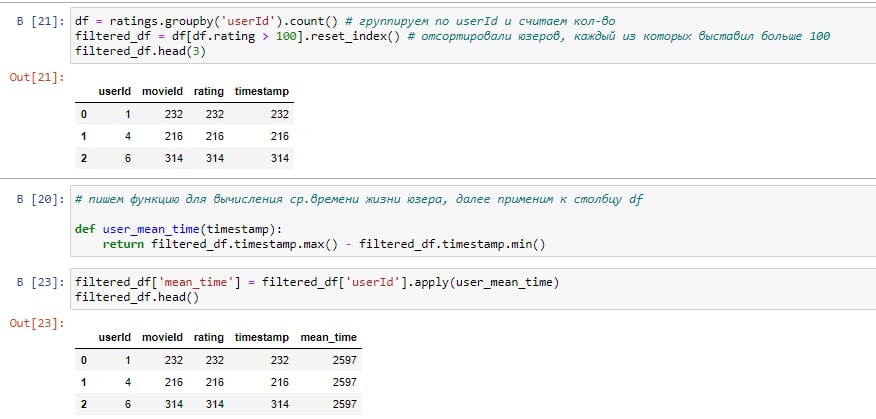Click 'mean_time' header in Out[23] table

(x=328, y=337)
